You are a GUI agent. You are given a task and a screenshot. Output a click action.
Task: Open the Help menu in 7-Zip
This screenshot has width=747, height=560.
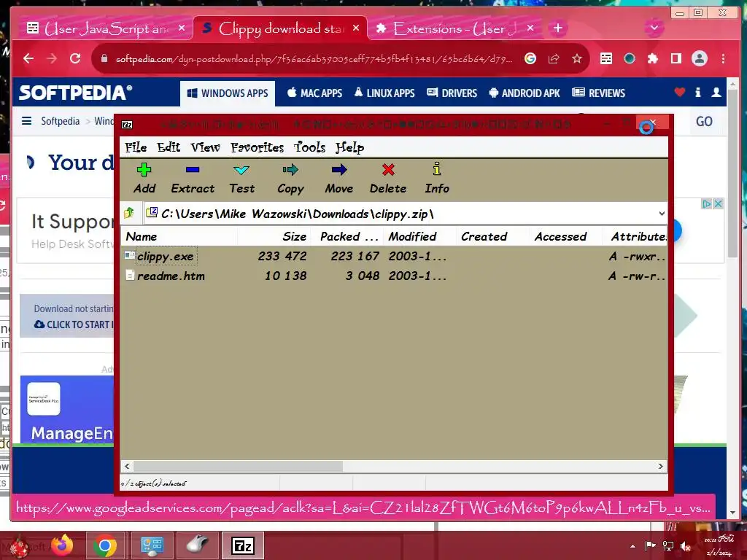coord(349,147)
